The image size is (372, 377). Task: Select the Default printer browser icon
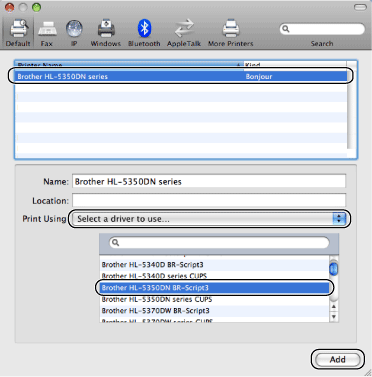tap(18, 32)
